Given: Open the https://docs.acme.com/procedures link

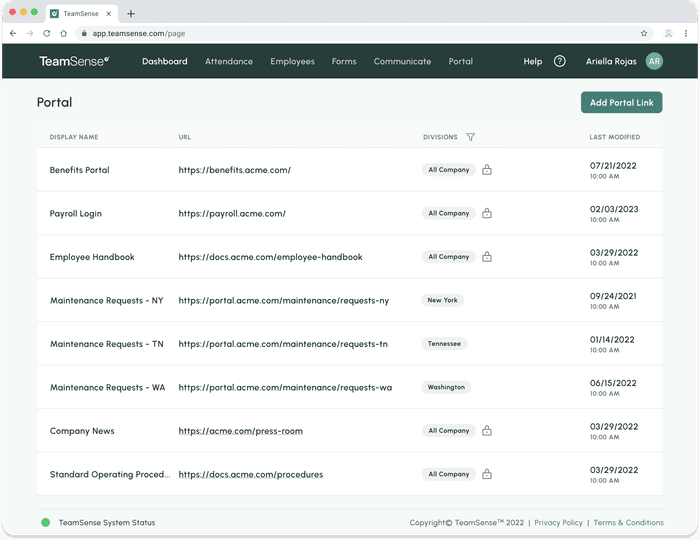Looking at the screenshot, I should [x=251, y=474].
